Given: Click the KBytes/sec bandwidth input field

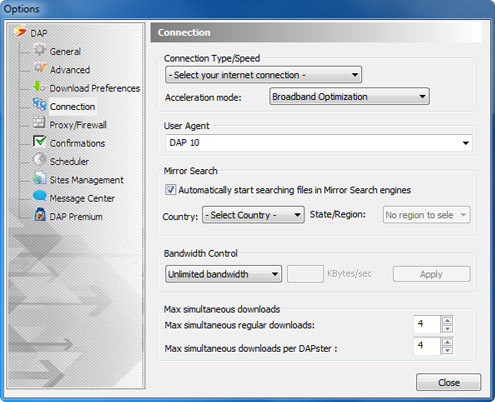Looking at the screenshot, I should [x=305, y=274].
